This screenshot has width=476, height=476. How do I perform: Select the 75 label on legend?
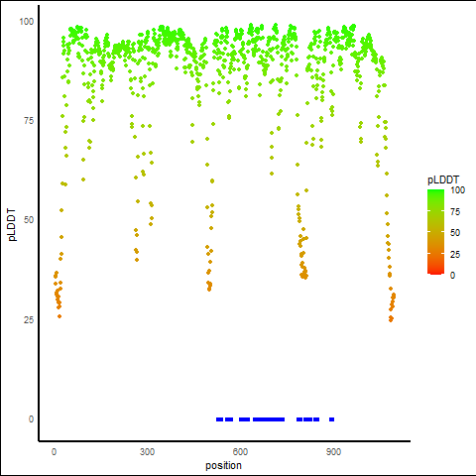(455, 212)
